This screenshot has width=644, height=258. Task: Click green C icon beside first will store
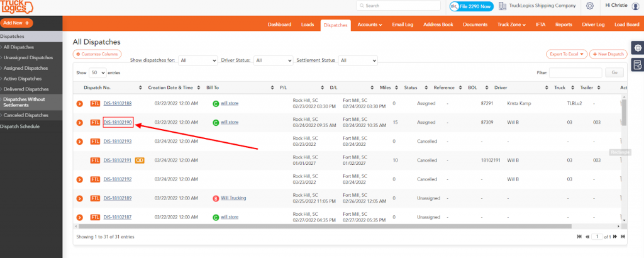[x=216, y=104]
